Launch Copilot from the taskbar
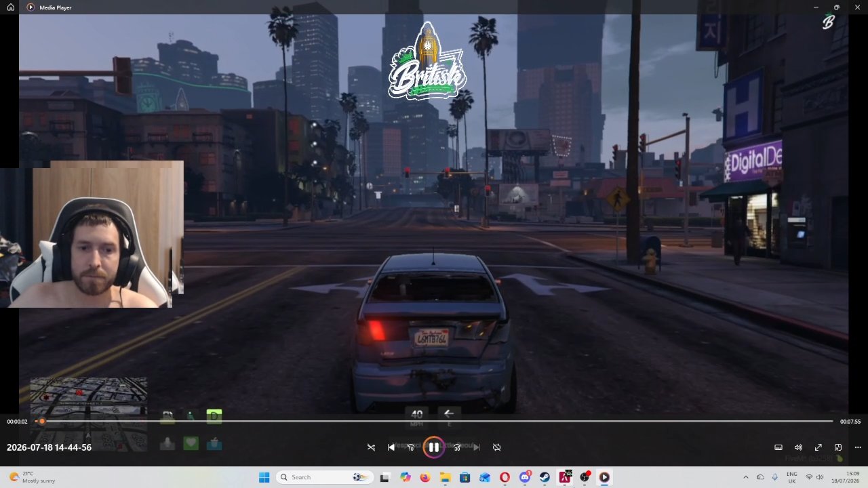Viewport: 868px width, 488px height. tap(406, 477)
